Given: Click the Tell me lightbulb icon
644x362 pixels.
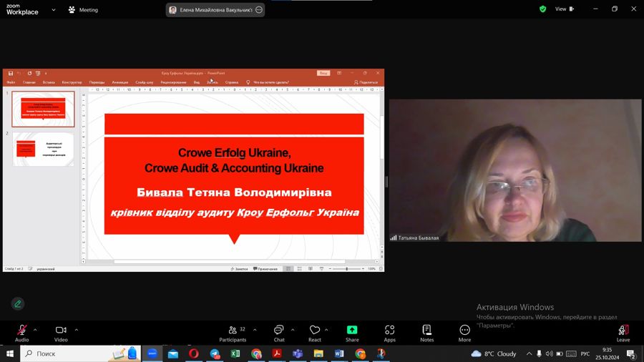Looking at the screenshot, I should [248, 82].
